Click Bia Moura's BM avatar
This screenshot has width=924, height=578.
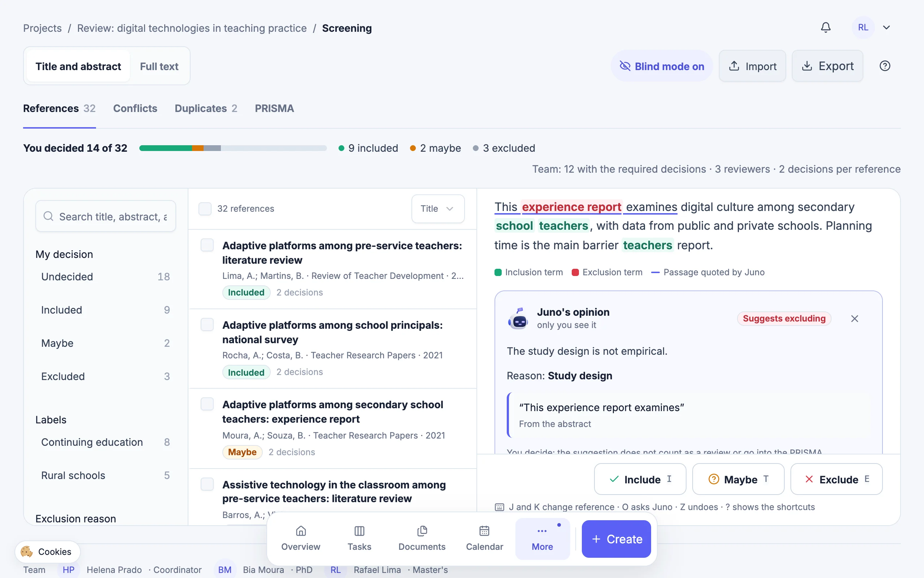pyautogui.click(x=225, y=570)
